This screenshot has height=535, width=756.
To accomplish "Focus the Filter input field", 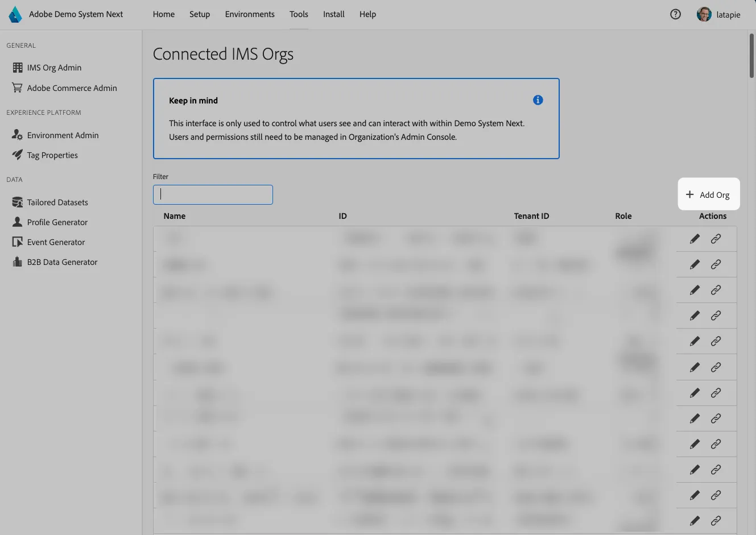I will tap(213, 194).
